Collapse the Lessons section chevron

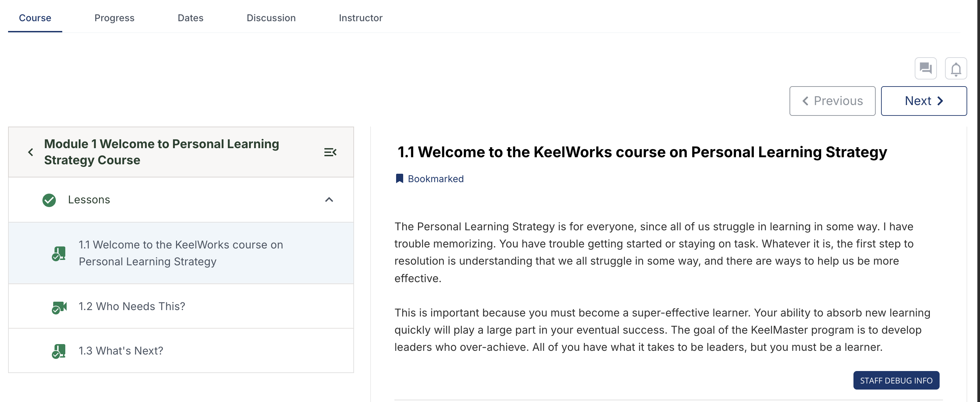[x=329, y=200]
